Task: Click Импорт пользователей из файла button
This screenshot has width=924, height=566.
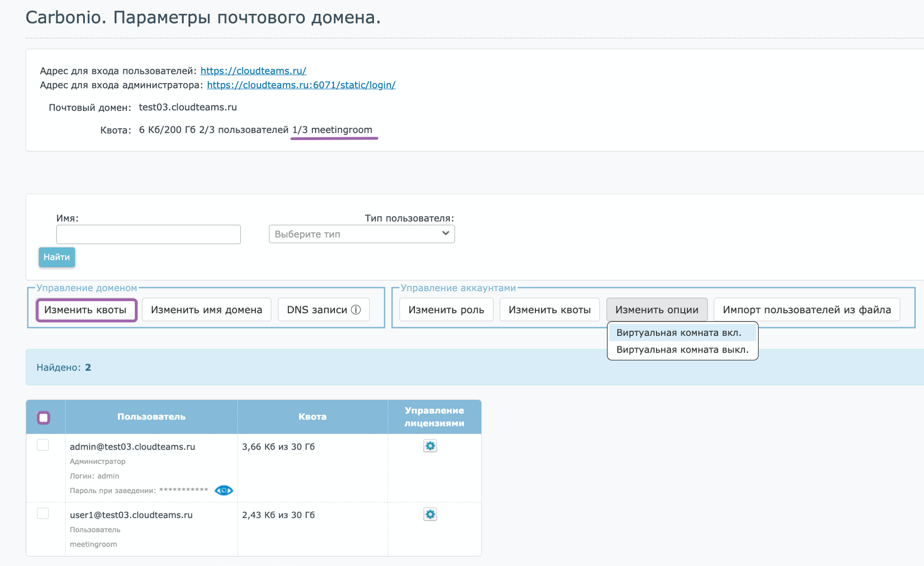Action: [x=806, y=310]
